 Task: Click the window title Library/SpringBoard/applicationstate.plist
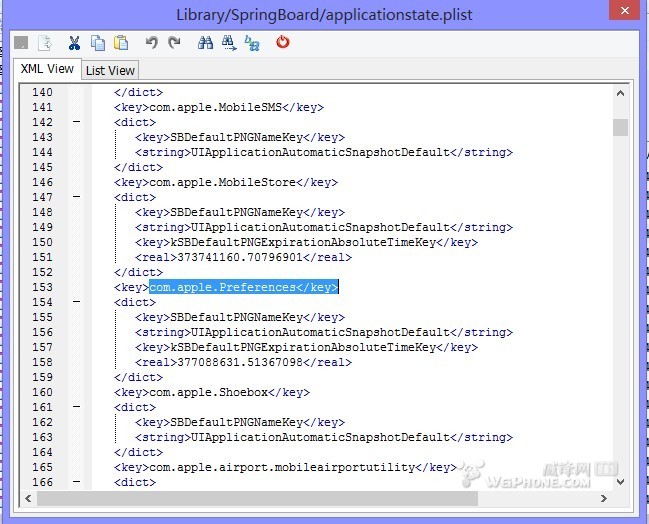click(x=324, y=15)
